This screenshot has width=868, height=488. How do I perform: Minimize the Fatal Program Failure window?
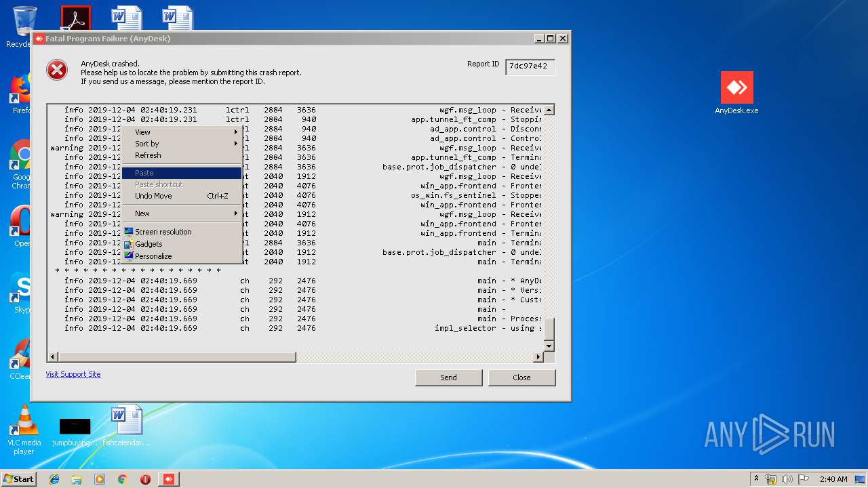[x=539, y=39]
